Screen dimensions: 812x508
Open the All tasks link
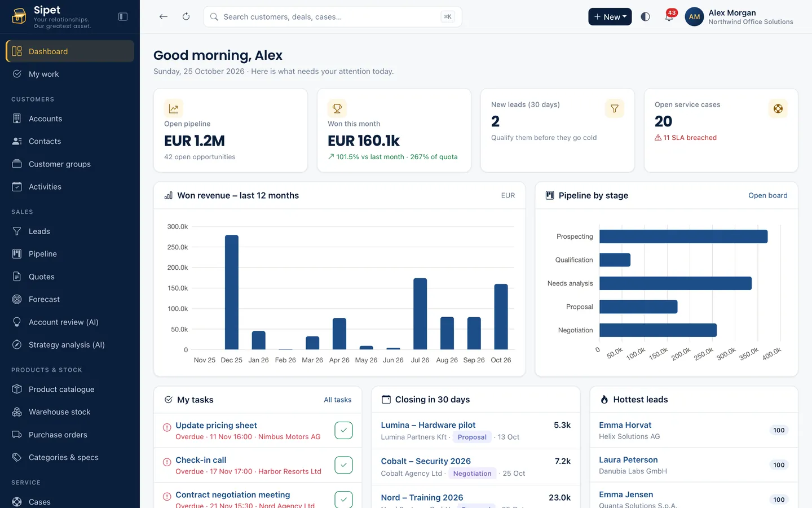click(x=337, y=400)
